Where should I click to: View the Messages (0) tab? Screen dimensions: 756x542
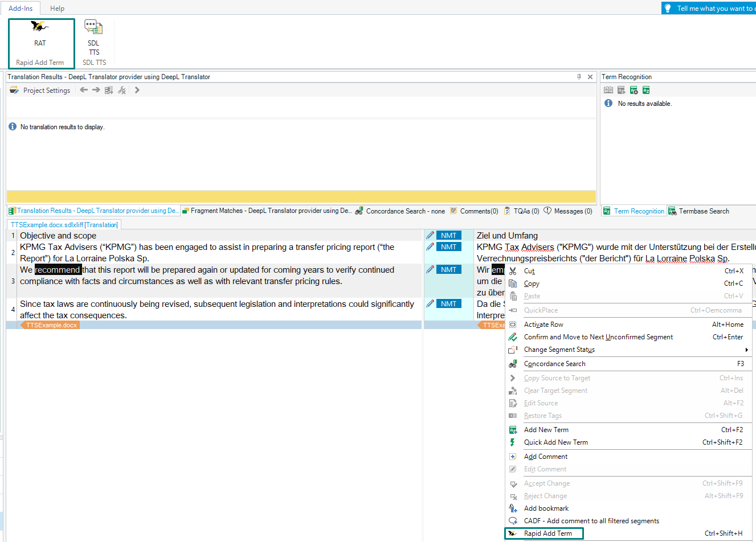tap(568, 211)
